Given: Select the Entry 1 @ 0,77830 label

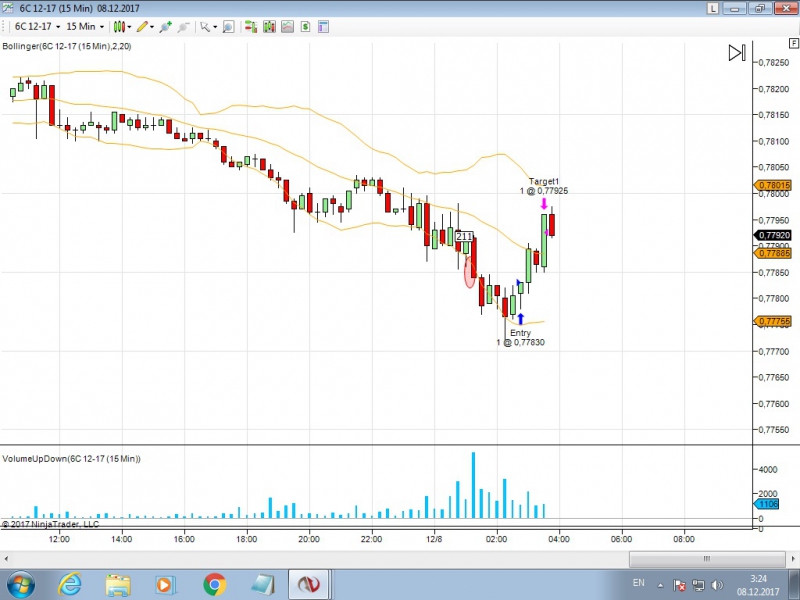Looking at the screenshot, I should 520,337.
